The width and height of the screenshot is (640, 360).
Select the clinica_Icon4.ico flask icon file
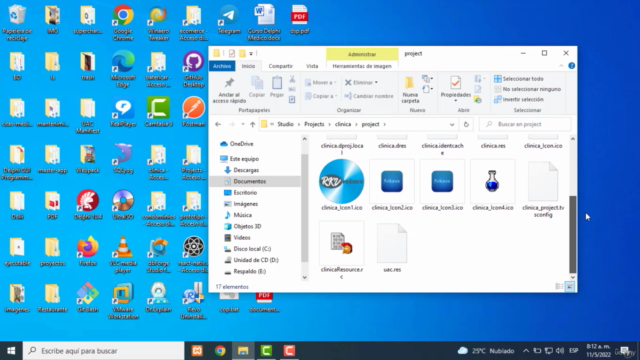(x=493, y=185)
